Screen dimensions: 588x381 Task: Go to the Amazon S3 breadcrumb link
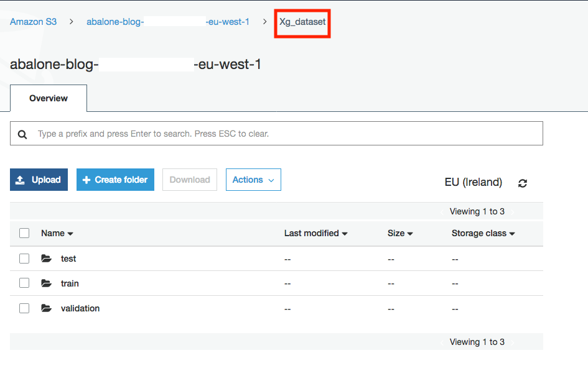point(34,22)
